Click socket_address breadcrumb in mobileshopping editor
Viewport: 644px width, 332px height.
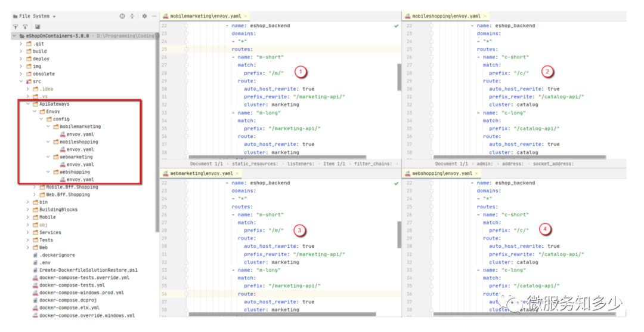(553, 164)
